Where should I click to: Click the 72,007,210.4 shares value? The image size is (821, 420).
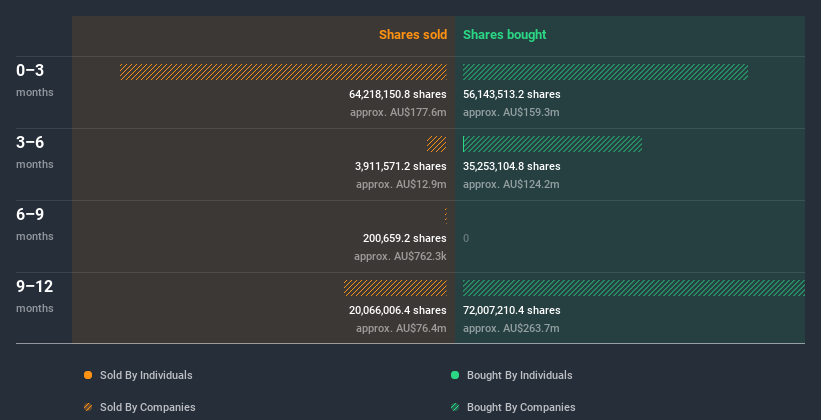[x=512, y=310]
